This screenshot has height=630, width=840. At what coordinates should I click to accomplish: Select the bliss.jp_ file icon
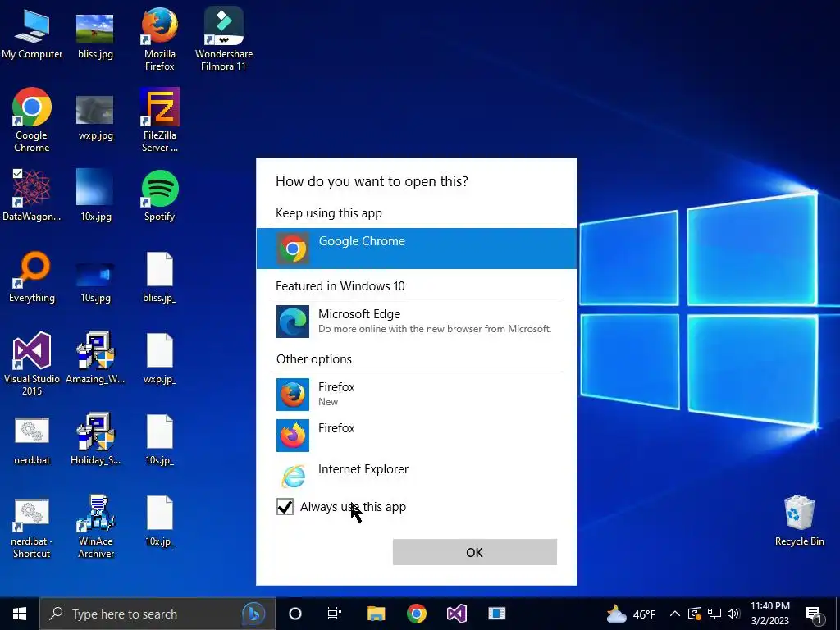click(160, 277)
